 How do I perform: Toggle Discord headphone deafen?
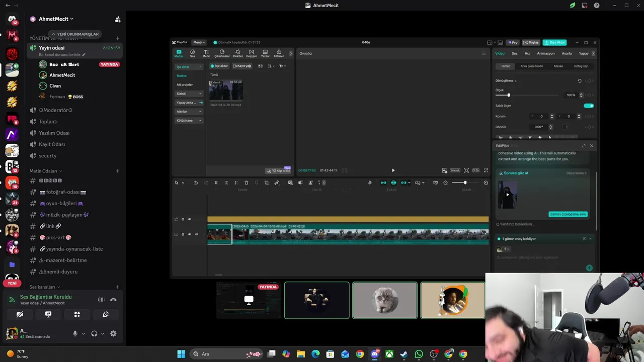coord(94,333)
